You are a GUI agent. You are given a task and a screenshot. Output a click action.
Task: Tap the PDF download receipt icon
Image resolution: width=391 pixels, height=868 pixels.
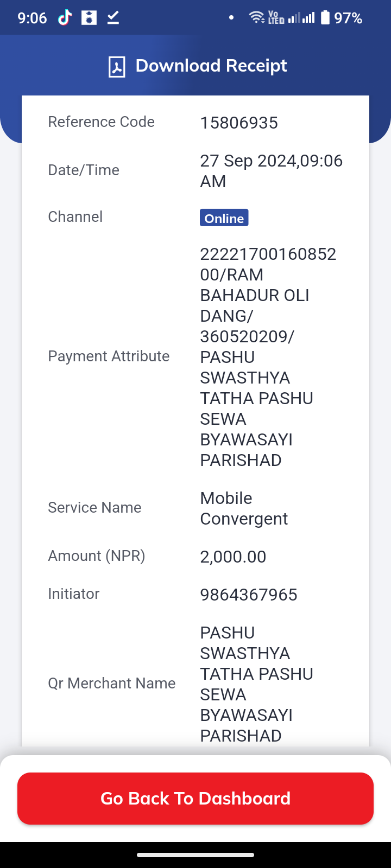(117, 67)
